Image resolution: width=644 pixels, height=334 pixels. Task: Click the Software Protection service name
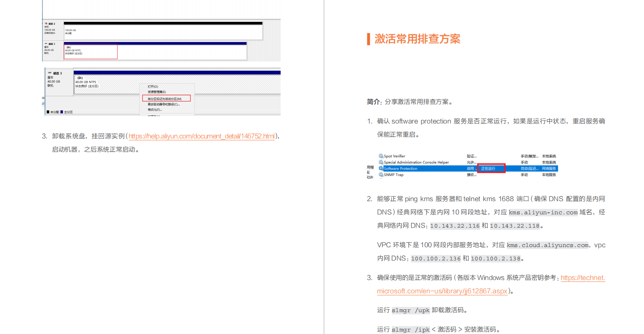(x=401, y=169)
